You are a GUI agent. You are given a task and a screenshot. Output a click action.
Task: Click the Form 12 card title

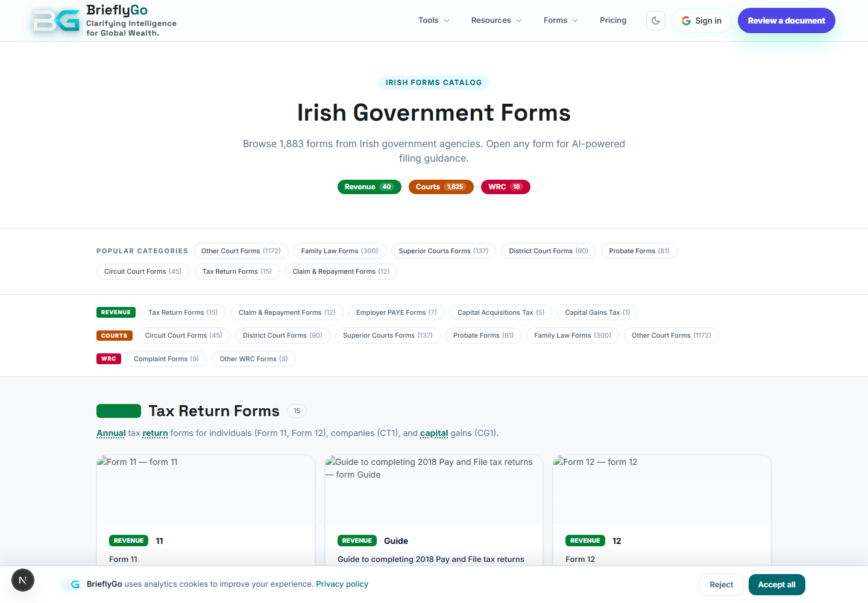[580, 559]
